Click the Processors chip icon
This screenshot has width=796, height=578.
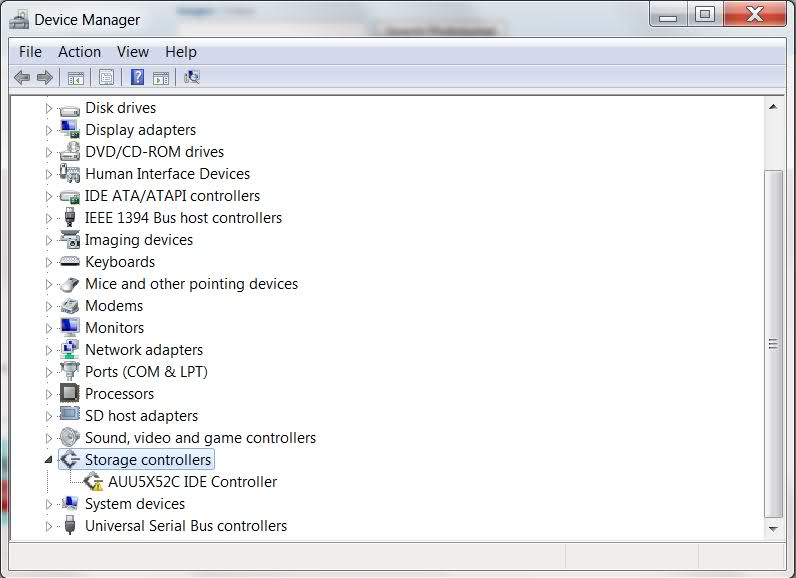pos(69,393)
